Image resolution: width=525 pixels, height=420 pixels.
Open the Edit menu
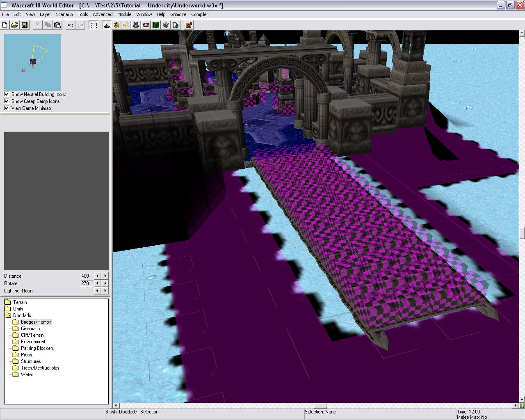pos(17,14)
